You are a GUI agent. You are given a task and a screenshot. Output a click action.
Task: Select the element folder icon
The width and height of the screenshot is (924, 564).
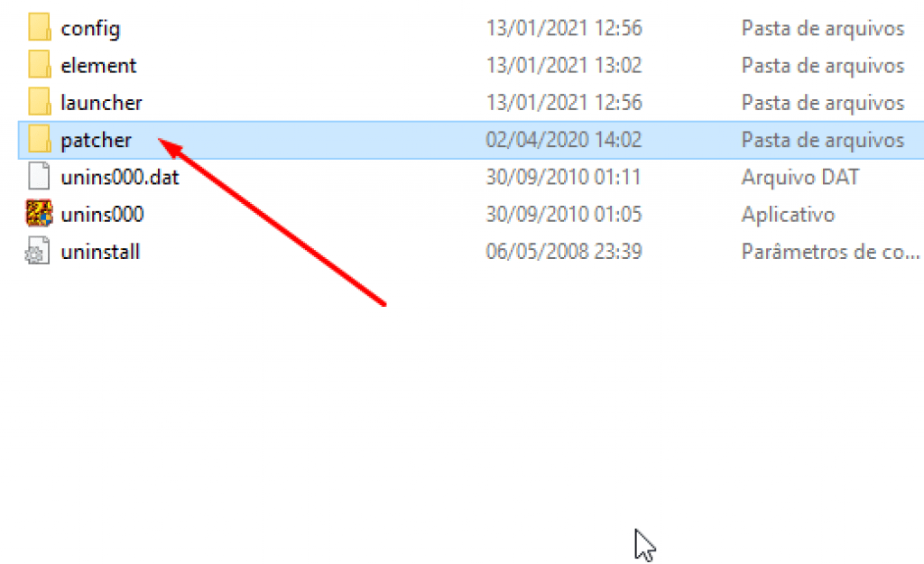click(39, 65)
